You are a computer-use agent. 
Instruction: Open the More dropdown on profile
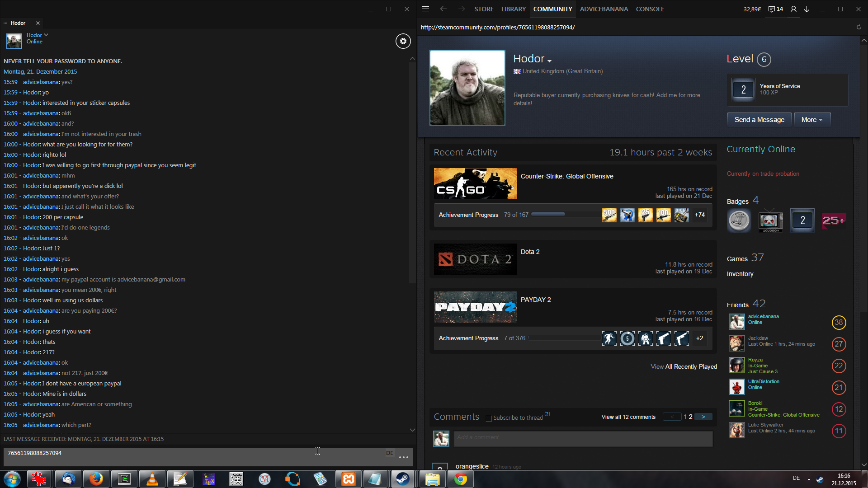click(x=812, y=120)
